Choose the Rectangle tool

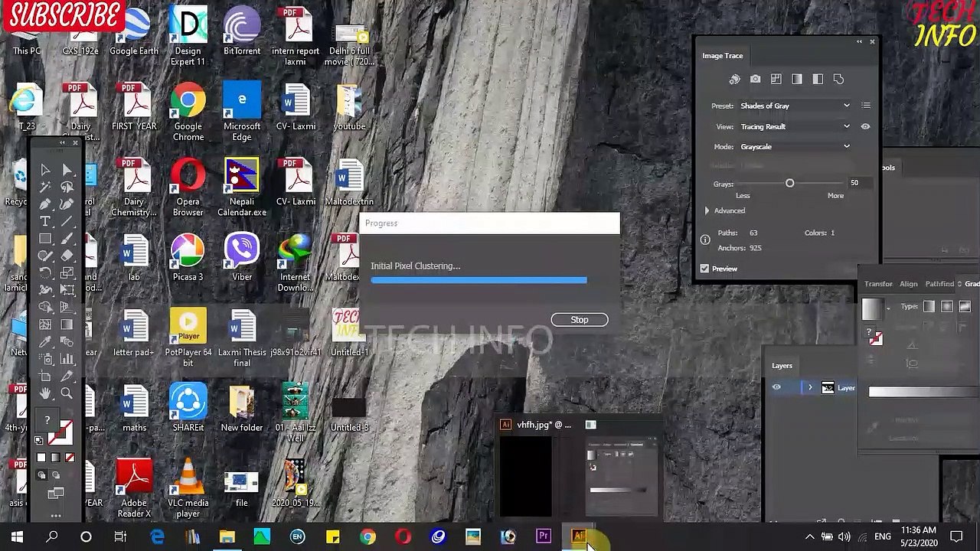coord(45,240)
